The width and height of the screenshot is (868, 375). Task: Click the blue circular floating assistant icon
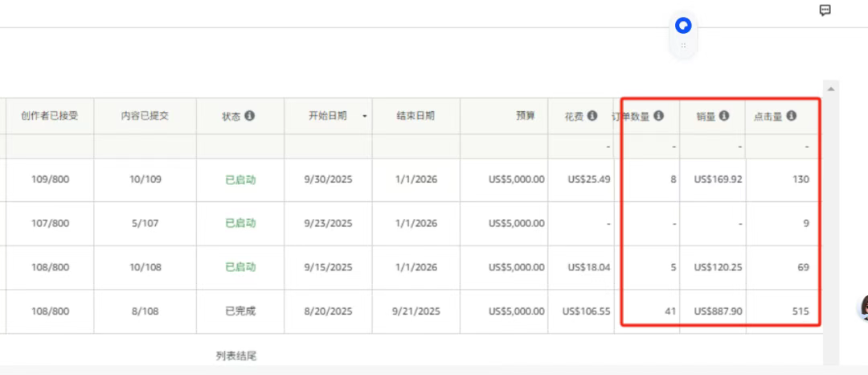(683, 26)
